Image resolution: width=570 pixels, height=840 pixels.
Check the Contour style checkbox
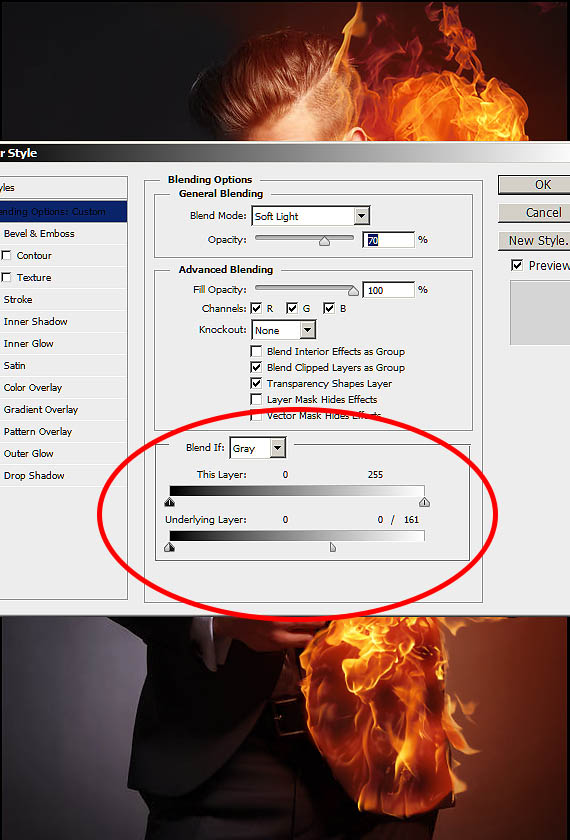tap(6, 256)
